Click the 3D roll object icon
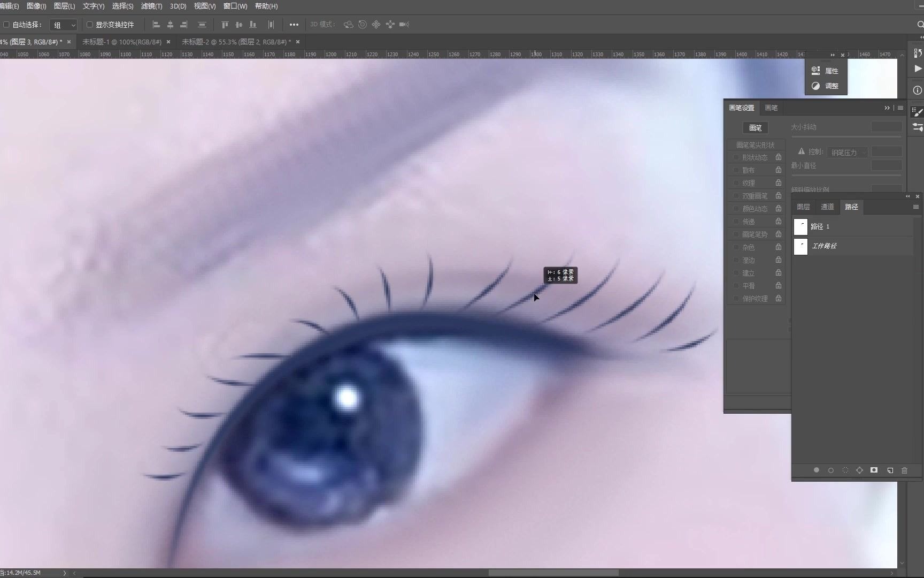 (363, 25)
